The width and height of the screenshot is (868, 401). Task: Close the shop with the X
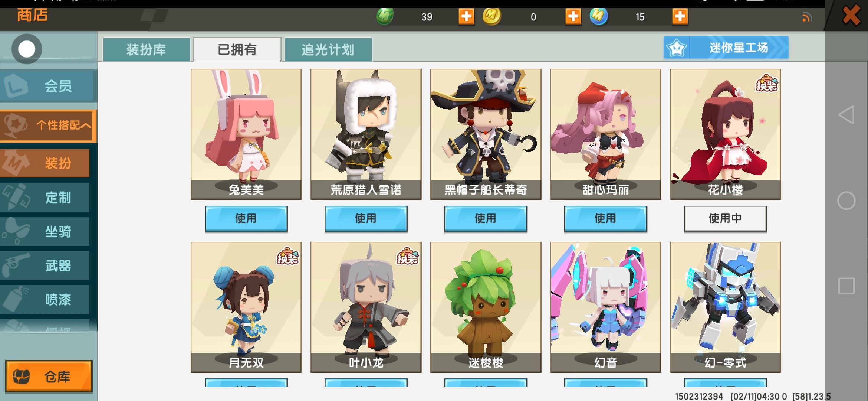point(851,15)
